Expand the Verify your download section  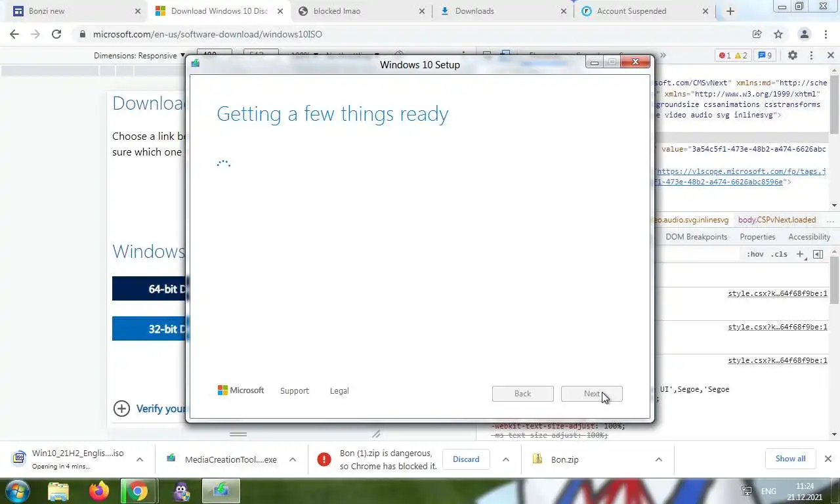click(150, 409)
